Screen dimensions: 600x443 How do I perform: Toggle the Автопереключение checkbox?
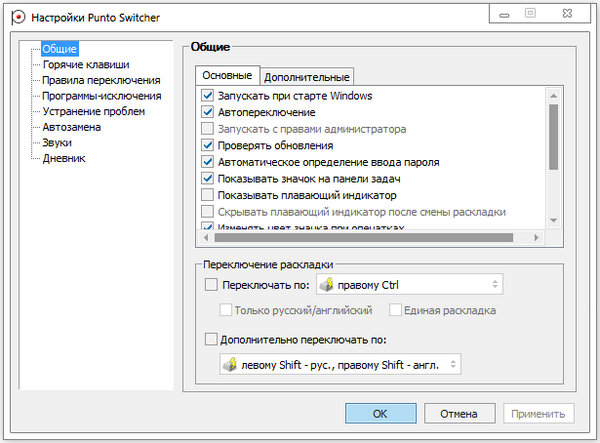208,113
